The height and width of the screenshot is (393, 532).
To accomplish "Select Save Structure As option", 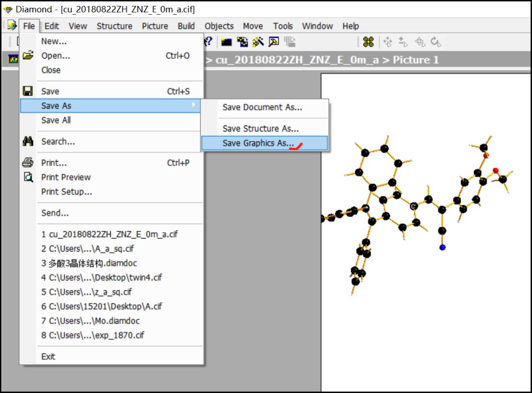I will tap(261, 129).
